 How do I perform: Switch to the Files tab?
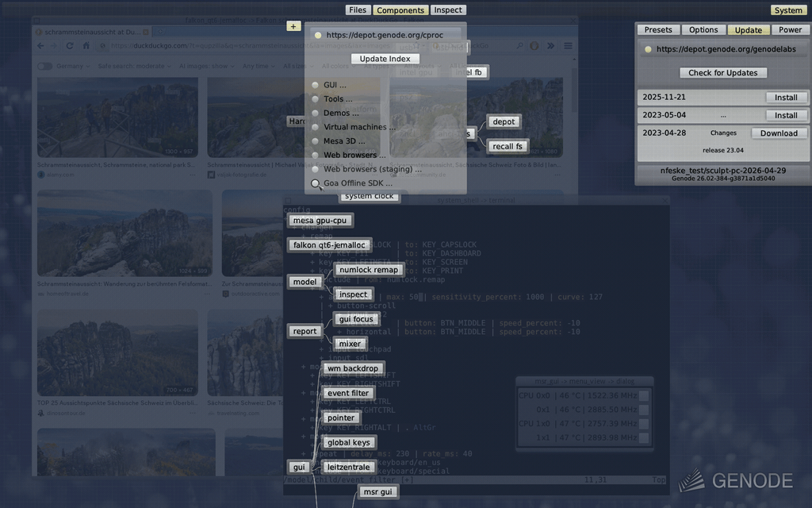(358, 10)
